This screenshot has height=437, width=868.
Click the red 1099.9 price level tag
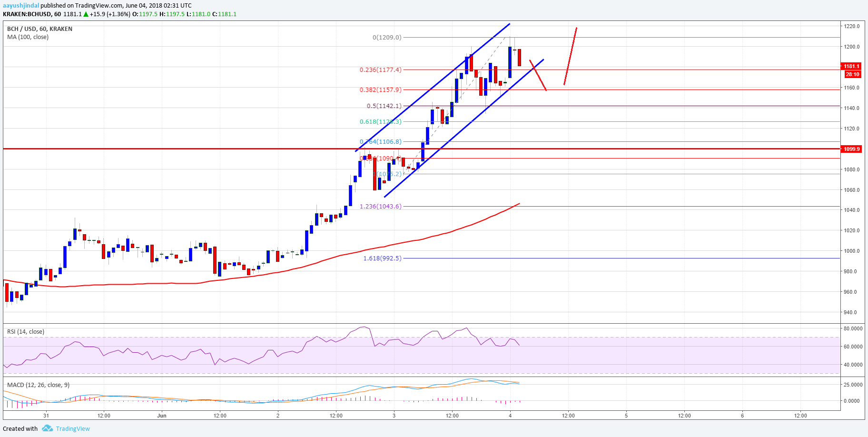coord(851,149)
